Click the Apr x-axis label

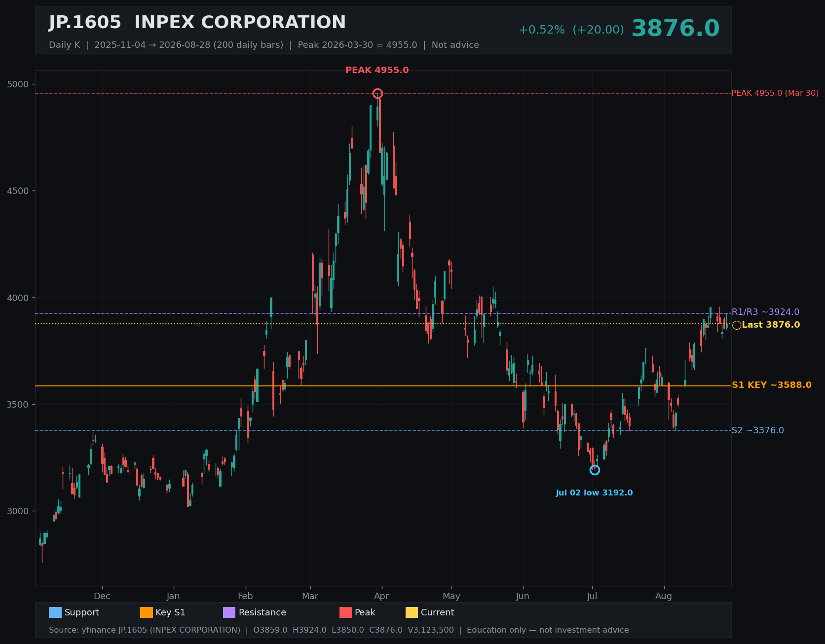click(381, 596)
